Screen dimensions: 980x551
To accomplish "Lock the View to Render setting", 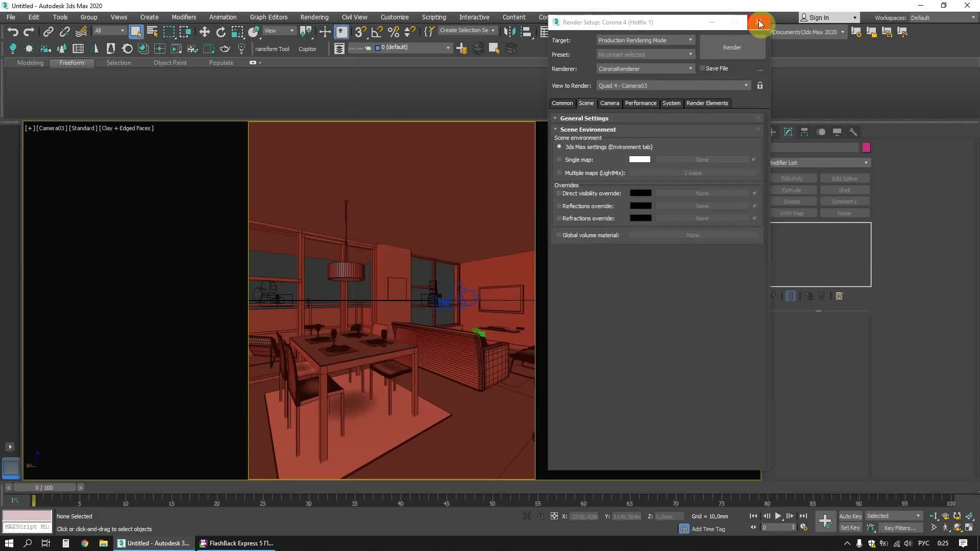I will [x=759, y=86].
